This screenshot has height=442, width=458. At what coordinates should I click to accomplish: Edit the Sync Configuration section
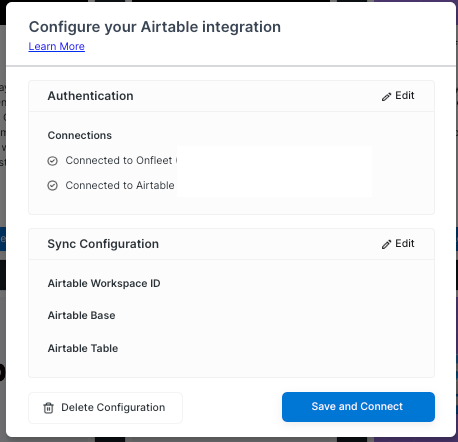coord(398,244)
